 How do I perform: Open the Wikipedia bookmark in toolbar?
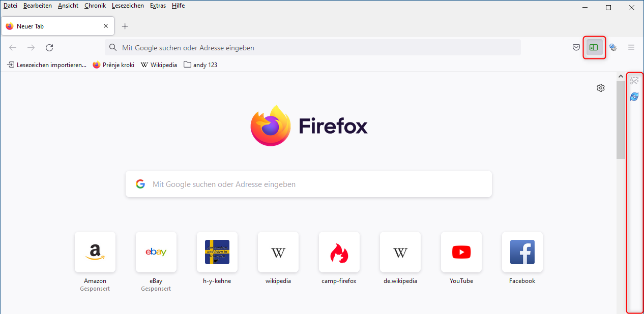point(159,65)
